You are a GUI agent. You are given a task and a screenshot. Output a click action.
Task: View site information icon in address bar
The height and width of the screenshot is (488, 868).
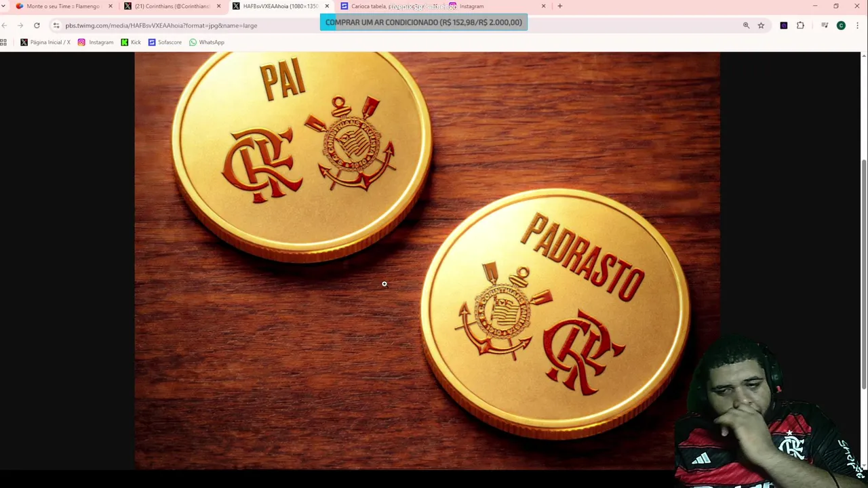[x=56, y=25]
